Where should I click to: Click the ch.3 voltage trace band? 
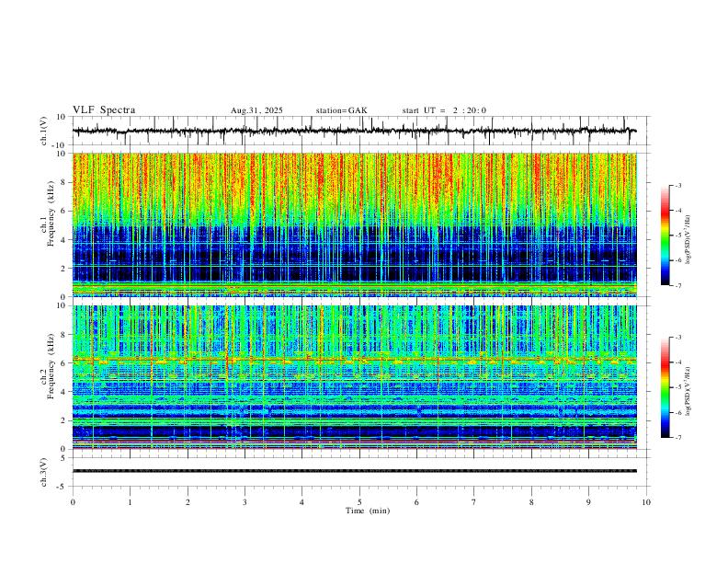[x=354, y=471]
